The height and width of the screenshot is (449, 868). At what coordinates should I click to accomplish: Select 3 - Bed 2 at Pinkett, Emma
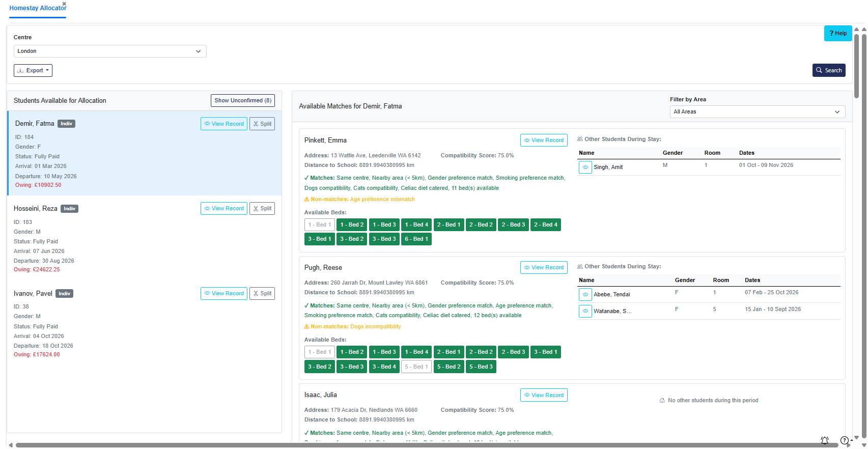click(352, 239)
